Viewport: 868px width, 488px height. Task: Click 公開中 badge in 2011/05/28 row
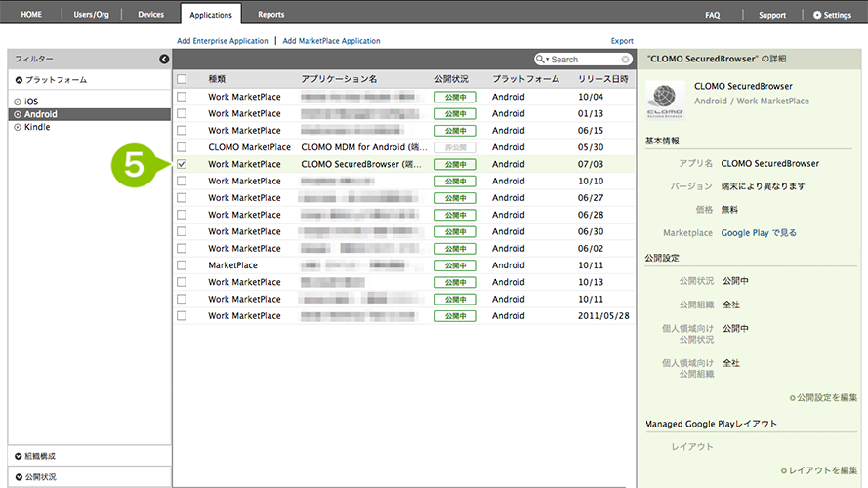coord(456,316)
